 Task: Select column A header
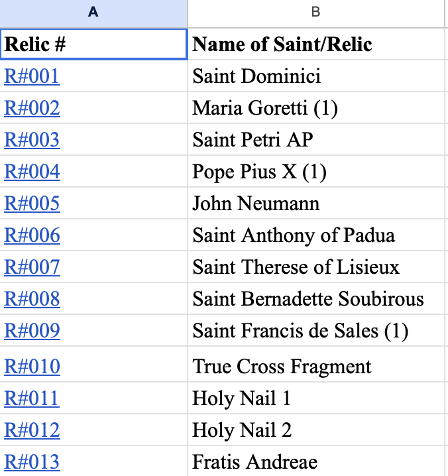pyautogui.click(x=93, y=13)
